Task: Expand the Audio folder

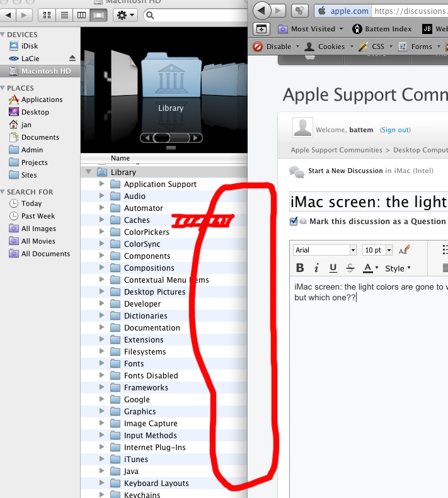Action: (x=101, y=196)
